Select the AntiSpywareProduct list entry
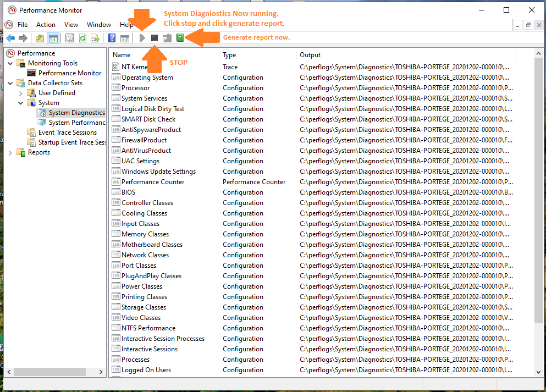The width and height of the screenshot is (546, 392). click(x=151, y=130)
